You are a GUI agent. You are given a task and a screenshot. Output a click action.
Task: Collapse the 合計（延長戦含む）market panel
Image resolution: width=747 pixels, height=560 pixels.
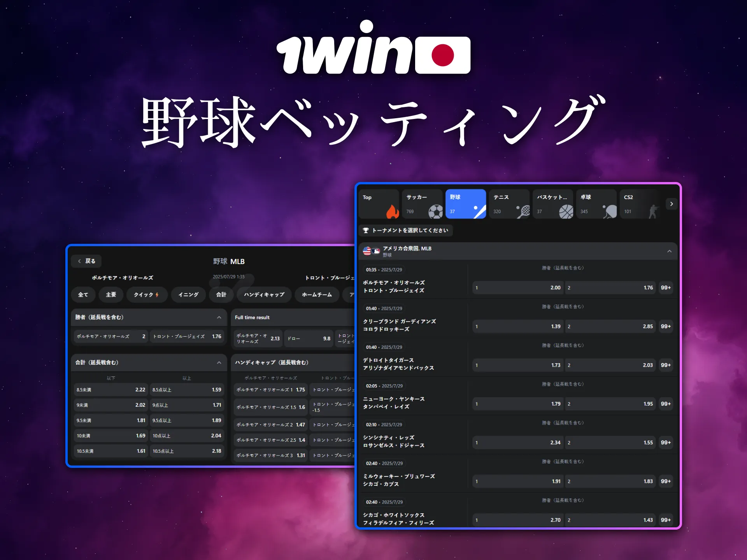219,362
